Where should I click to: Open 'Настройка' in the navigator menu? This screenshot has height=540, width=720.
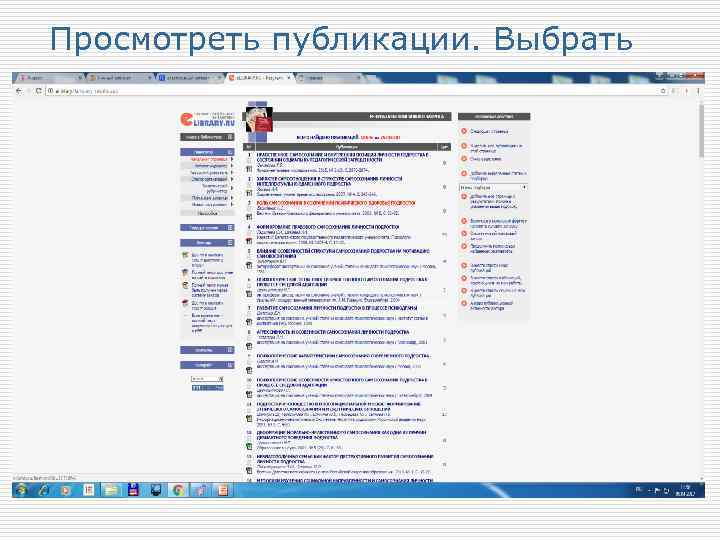point(208,213)
